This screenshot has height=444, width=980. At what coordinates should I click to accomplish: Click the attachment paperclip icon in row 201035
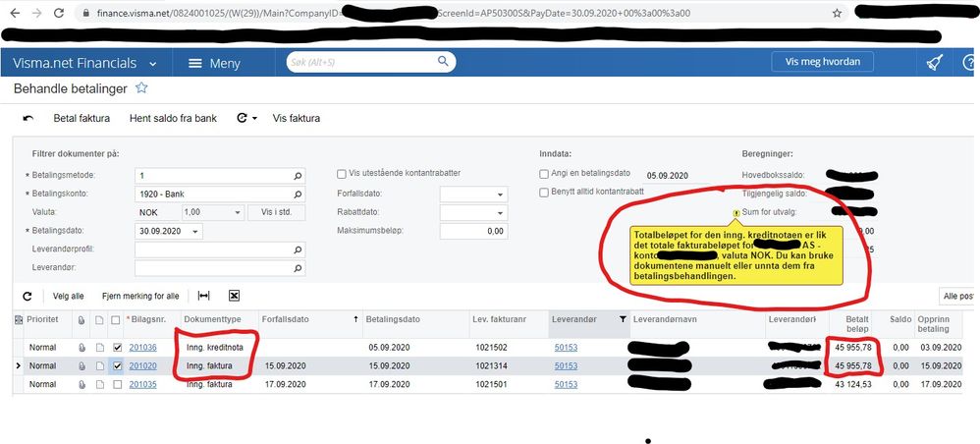pyautogui.click(x=82, y=385)
